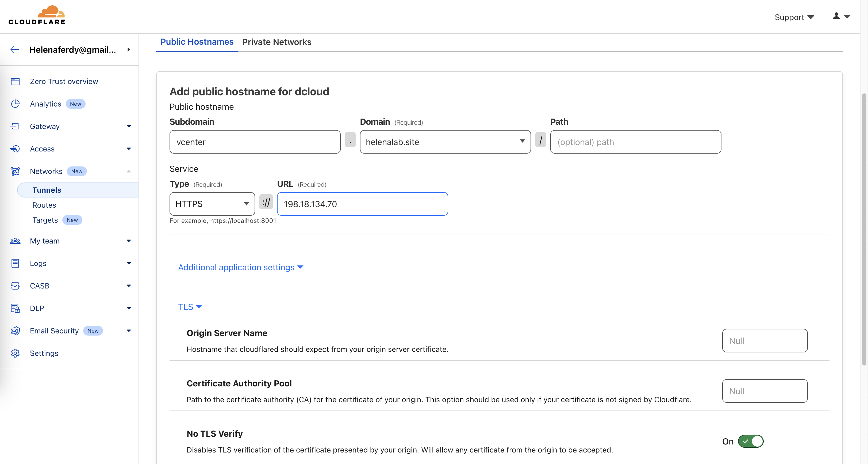Screen dimensions: 868x464
Task: Click the Zero Trust overview icon
Action: click(15, 82)
